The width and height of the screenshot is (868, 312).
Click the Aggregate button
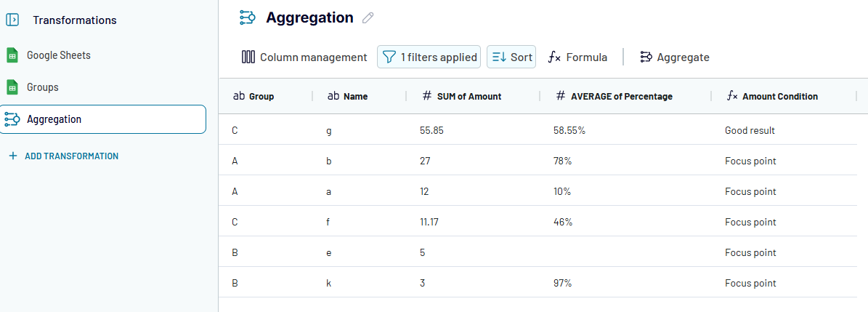tap(674, 57)
